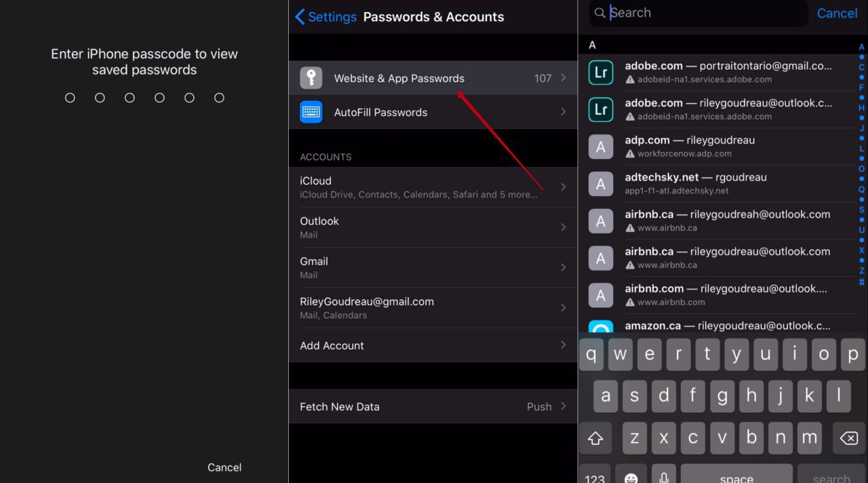This screenshot has width=868, height=483.
Task: Open iCloud account chevron
Action: (x=563, y=187)
